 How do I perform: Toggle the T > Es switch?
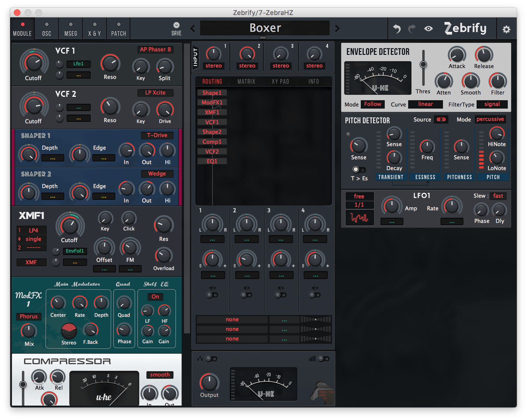[359, 169]
